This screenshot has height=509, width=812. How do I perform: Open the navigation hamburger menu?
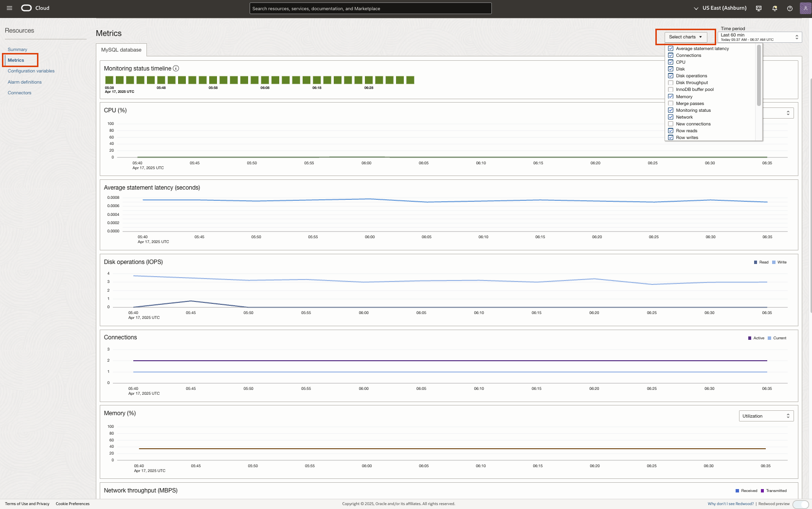9,8
